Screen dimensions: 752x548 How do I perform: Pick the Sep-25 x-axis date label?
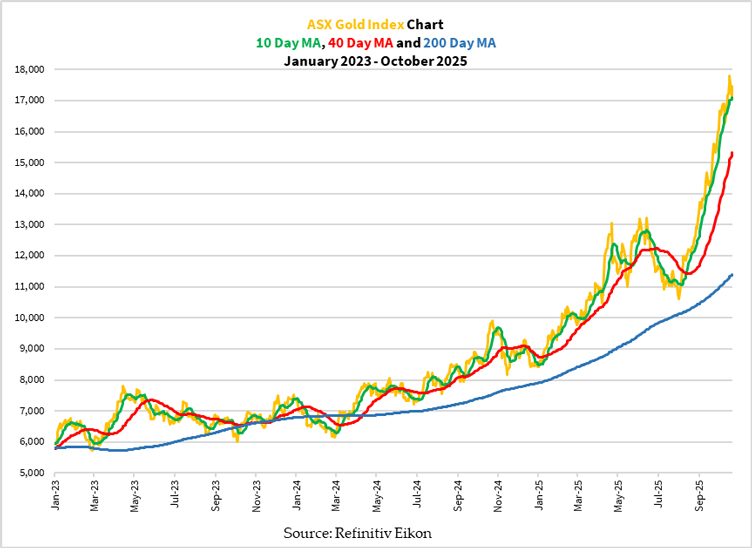(x=698, y=496)
